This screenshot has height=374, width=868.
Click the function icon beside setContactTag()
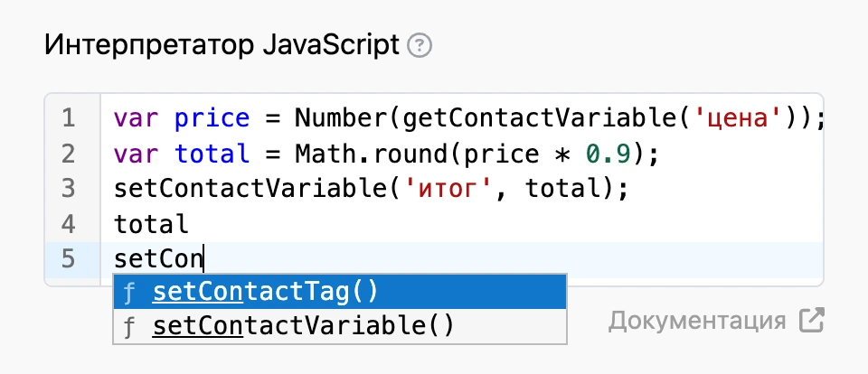click(129, 292)
